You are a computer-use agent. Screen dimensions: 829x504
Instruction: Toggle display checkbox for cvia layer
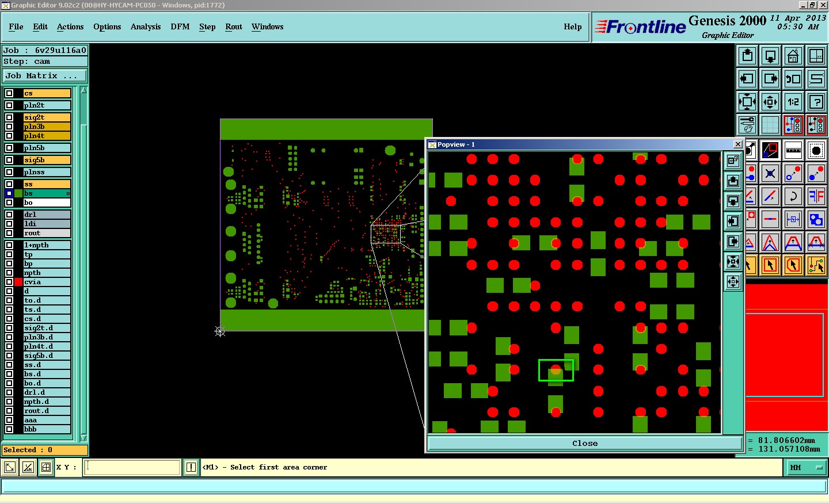click(x=9, y=282)
